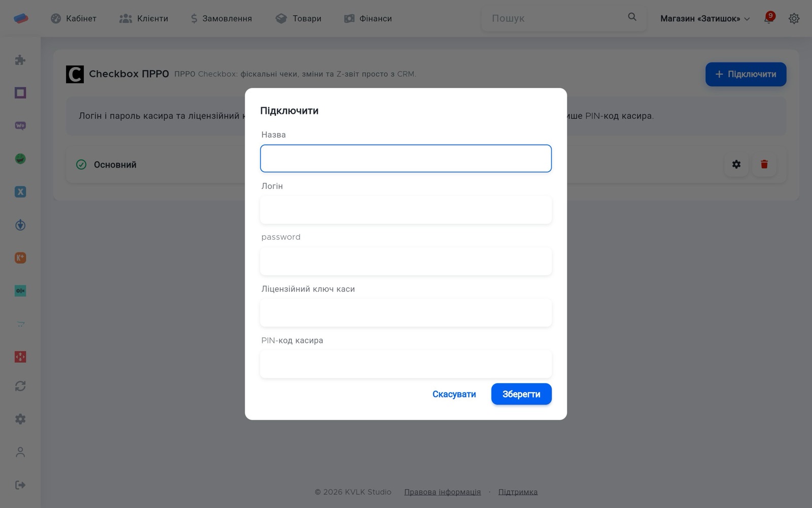Screen dimensions: 812x508
Task: Open settings gear for Основний connection
Action: [736, 165]
